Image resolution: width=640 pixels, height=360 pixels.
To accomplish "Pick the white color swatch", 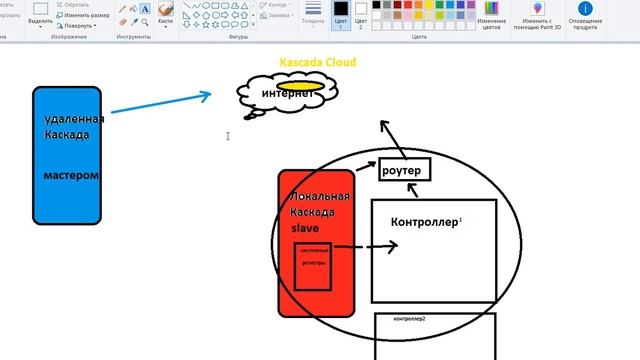I will click(376, 15).
